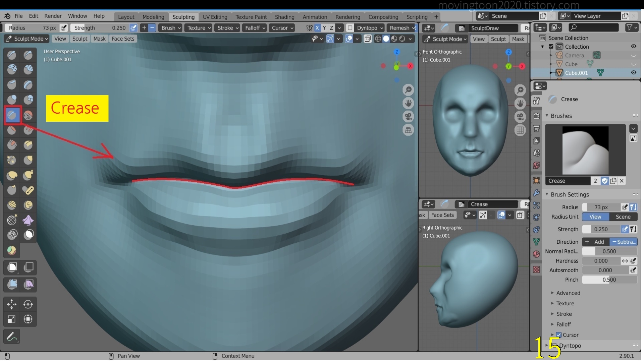Select the Cloth brush tool
This screenshot has width=644, height=362.
pyautogui.click(x=28, y=220)
